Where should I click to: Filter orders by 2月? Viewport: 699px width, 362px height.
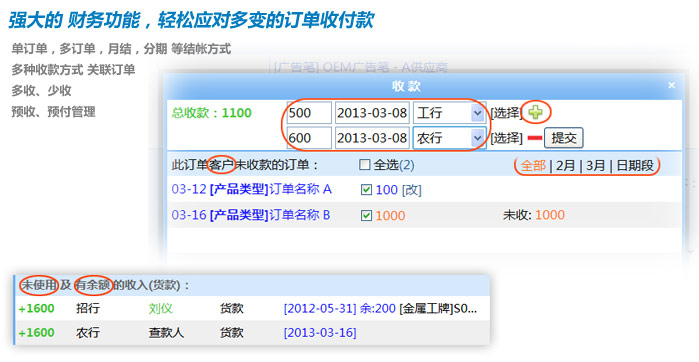point(565,166)
